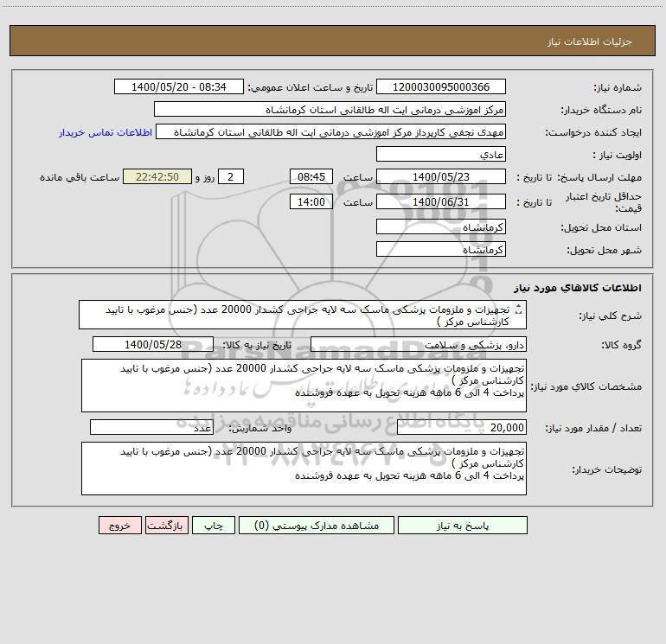The image size is (666, 644).
Task: Click the response deadline time 08:45
Action: [x=311, y=176]
